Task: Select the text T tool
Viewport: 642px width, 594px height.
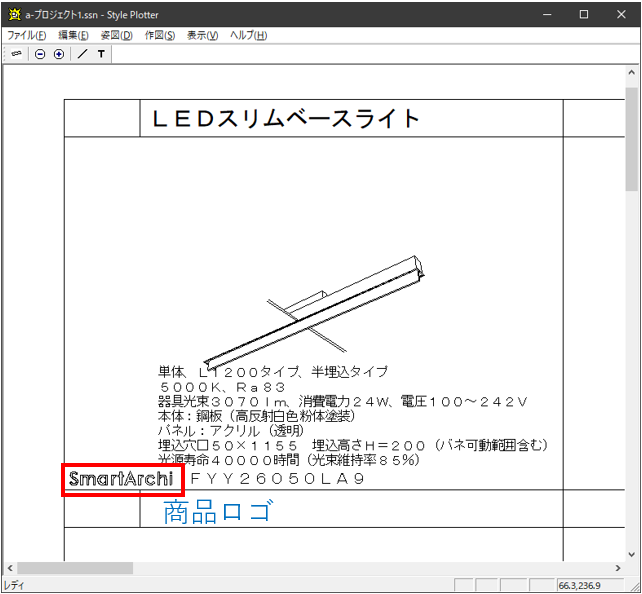Action: tap(101, 54)
